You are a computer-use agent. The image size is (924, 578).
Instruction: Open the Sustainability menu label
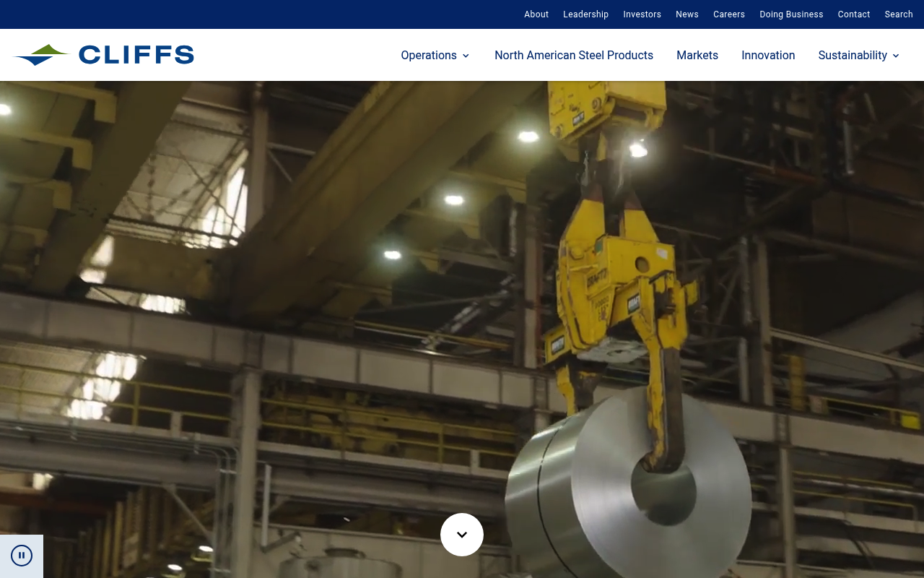[x=853, y=56]
